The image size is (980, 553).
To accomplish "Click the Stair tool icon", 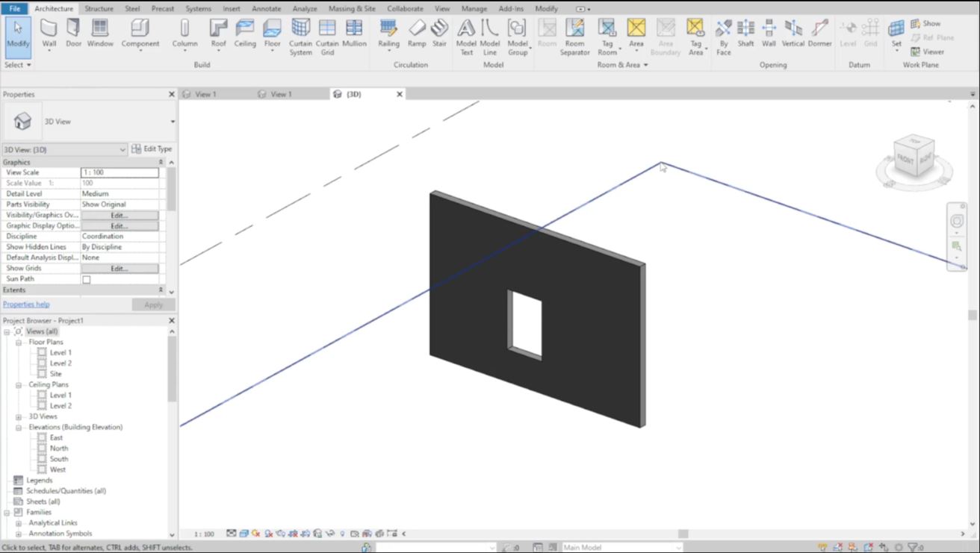I will [x=439, y=34].
